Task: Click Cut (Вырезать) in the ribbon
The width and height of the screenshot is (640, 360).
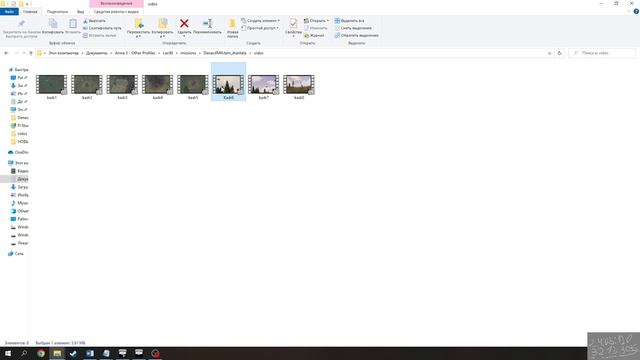Action: click(94, 21)
